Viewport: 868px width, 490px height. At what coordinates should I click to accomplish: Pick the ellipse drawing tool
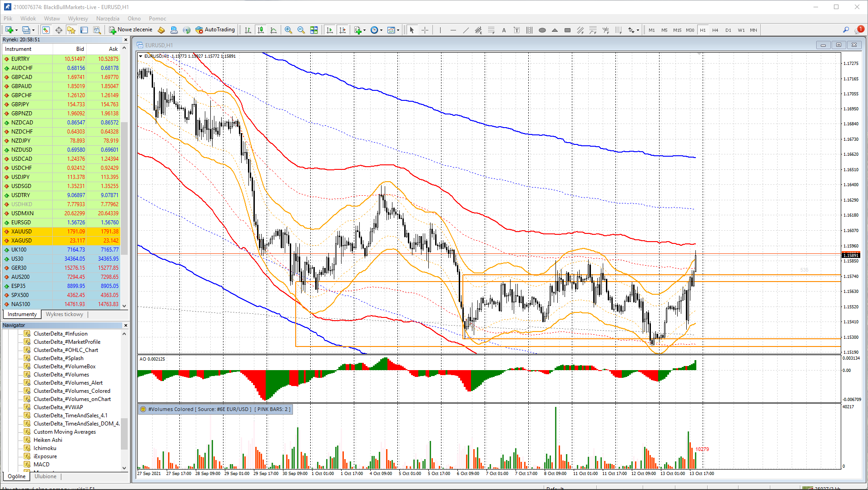(x=542, y=30)
